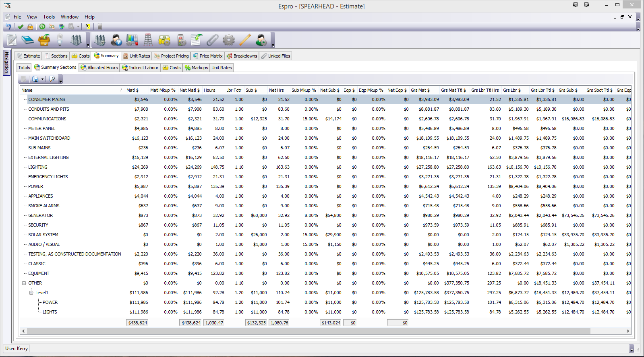This screenshot has height=357, width=644.
Task: Click the green circular refresh icon
Action: [42, 27]
